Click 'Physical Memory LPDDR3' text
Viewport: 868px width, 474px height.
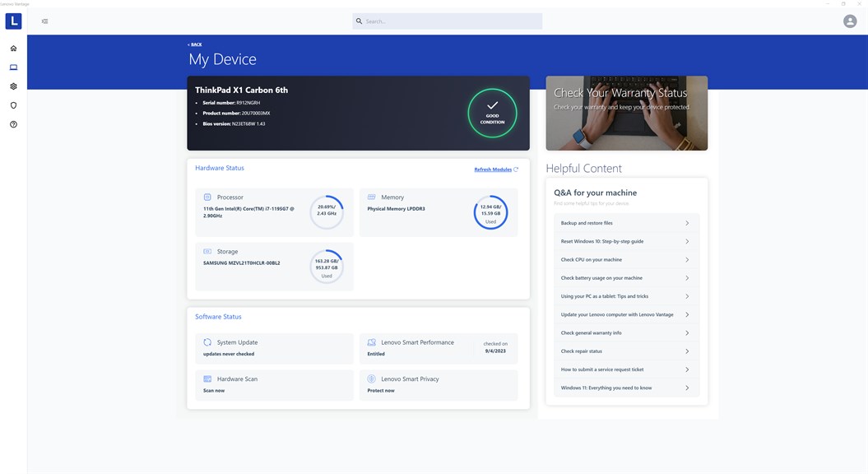tap(396, 209)
